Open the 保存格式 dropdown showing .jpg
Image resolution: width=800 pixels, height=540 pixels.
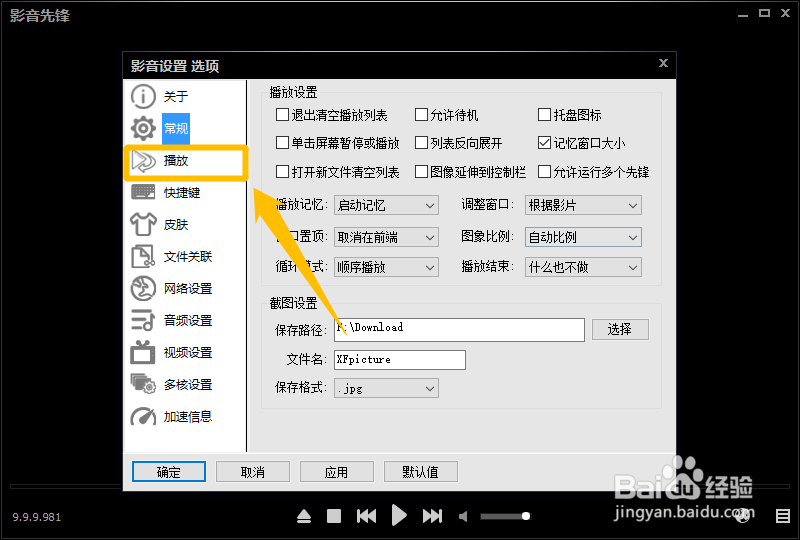pos(386,388)
